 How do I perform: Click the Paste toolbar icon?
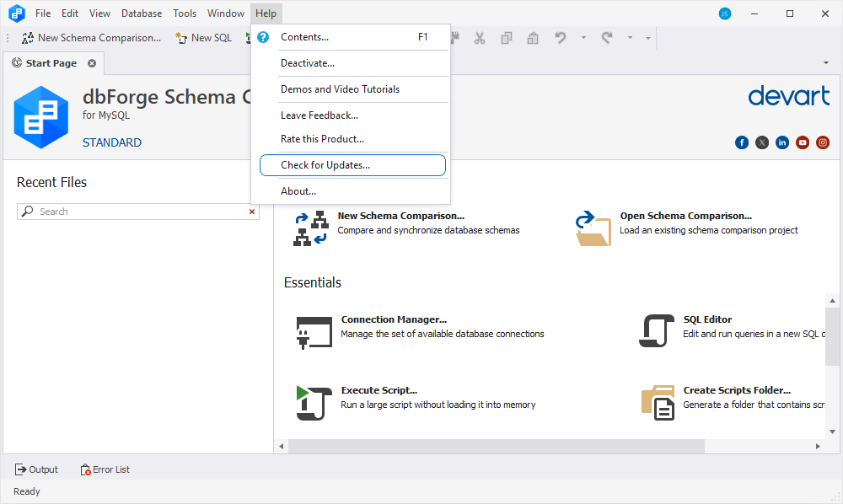(533, 38)
